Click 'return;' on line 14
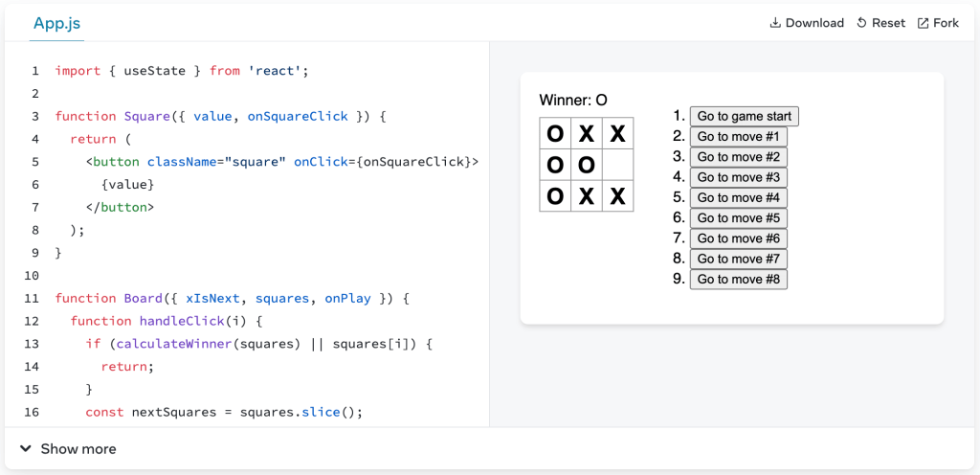 point(127,366)
